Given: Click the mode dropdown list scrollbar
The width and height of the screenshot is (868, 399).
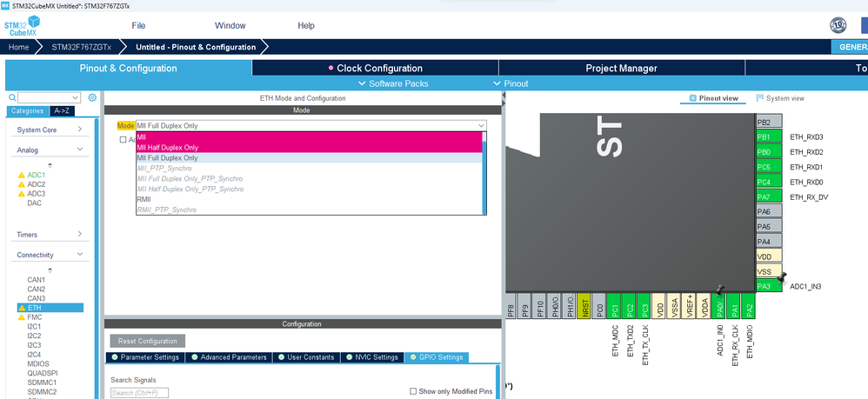Looking at the screenshot, I should point(484,177).
